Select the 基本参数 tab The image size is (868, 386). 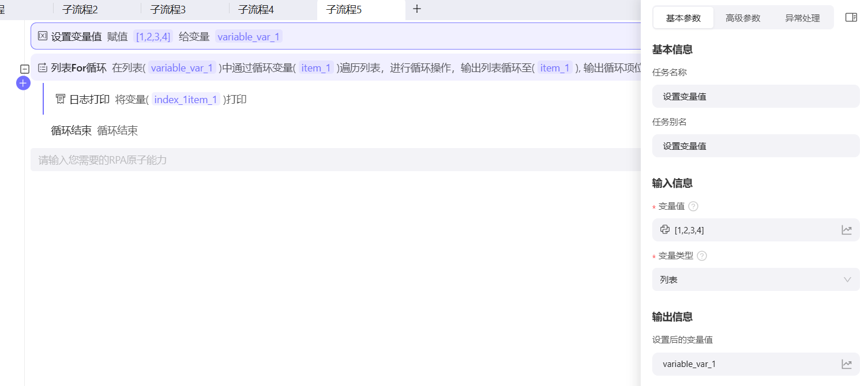(683, 18)
